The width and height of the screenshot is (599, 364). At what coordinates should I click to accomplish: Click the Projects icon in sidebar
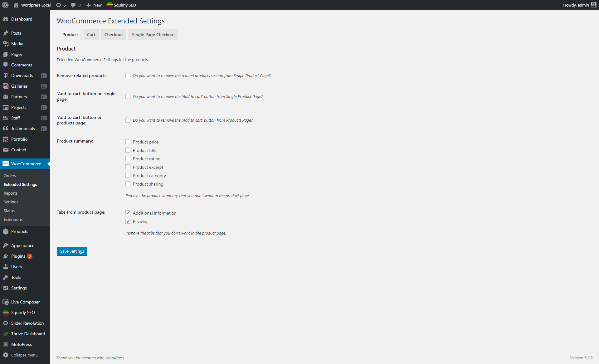[x=6, y=107]
